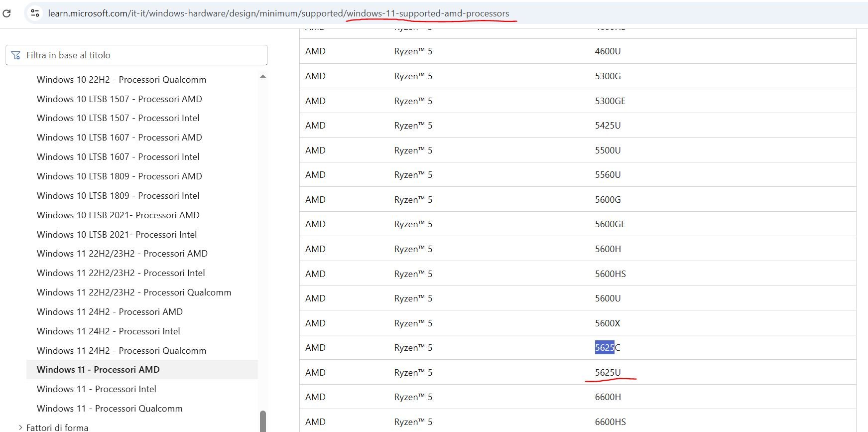The width and height of the screenshot is (868, 432).
Task: Click the sidebar scroll-up arrow
Action: click(263, 77)
